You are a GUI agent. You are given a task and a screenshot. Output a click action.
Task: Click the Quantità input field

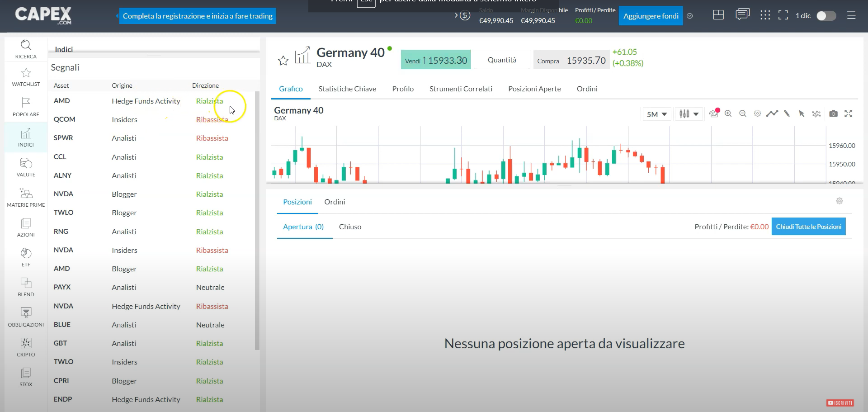tap(502, 60)
